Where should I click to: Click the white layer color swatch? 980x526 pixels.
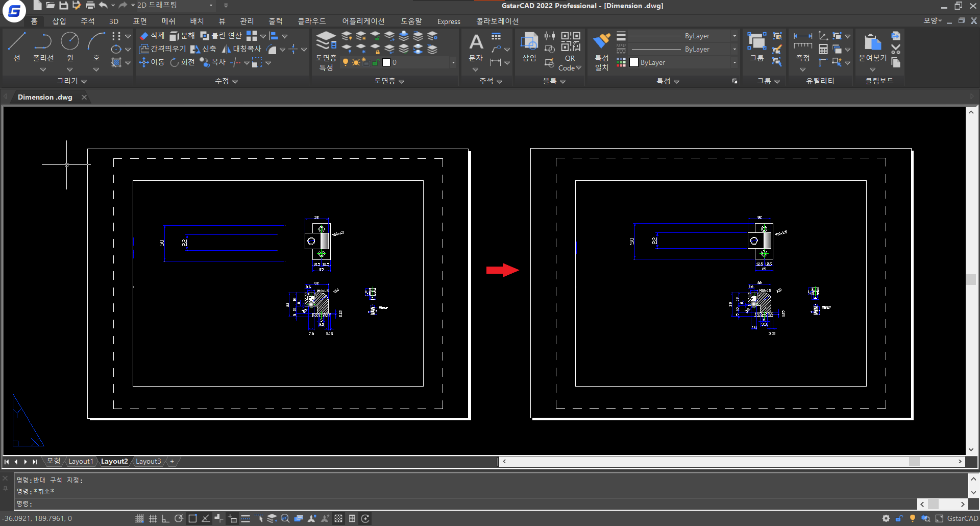(386, 62)
